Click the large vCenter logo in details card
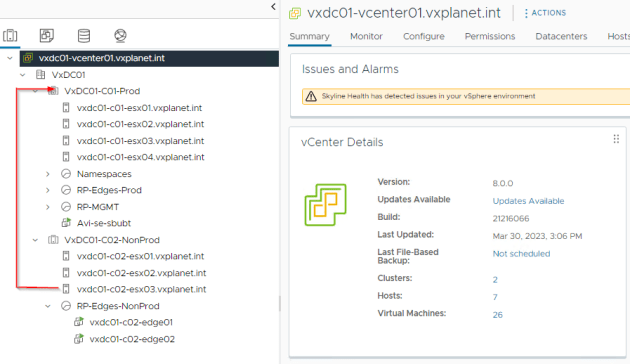Image resolution: width=630 pixels, height=364 pixels. pos(325,204)
